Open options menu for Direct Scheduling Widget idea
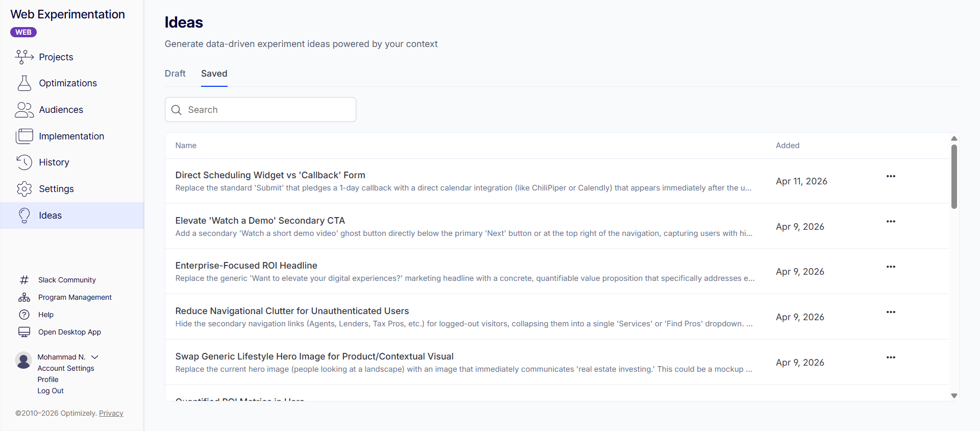 (x=891, y=176)
